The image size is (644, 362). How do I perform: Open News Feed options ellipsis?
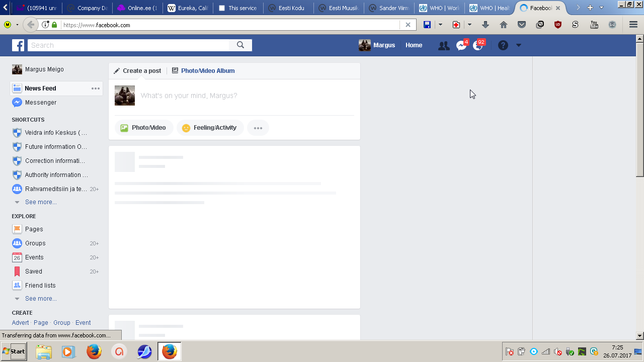click(96, 88)
